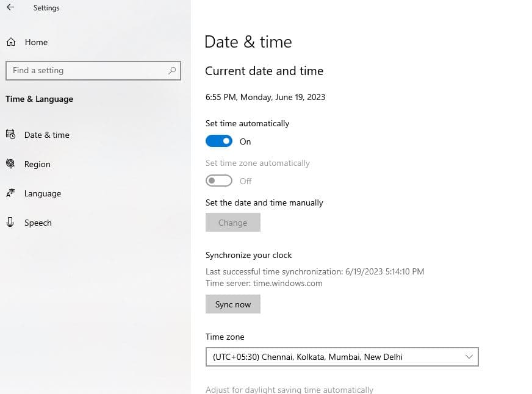Focus the Find a setting search box

tap(85, 71)
